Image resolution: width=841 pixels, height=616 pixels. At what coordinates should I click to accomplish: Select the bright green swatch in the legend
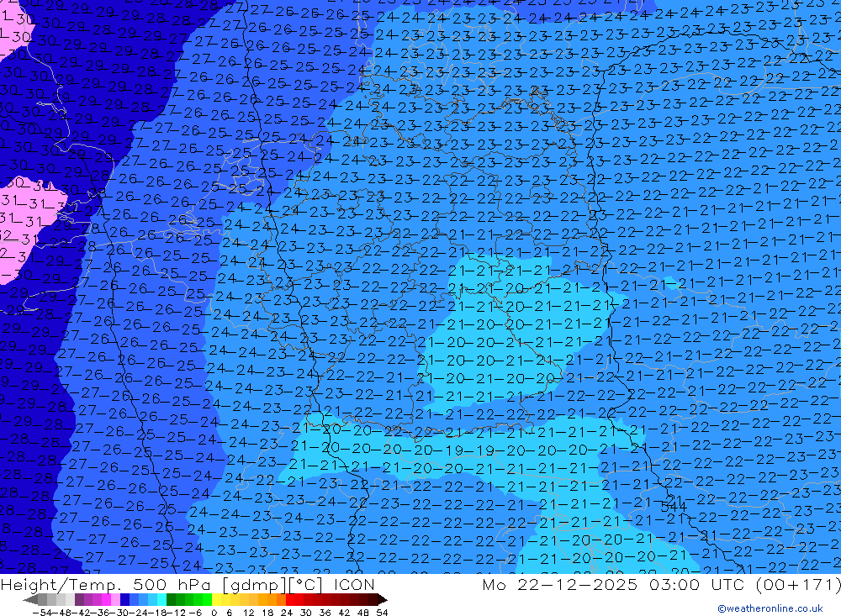tap(199, 599)
